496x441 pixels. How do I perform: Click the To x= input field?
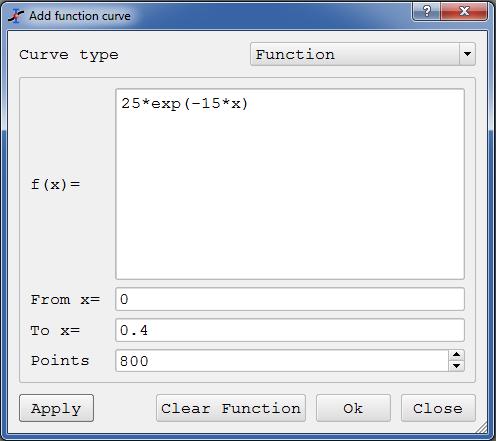click(x=290, y=330)
